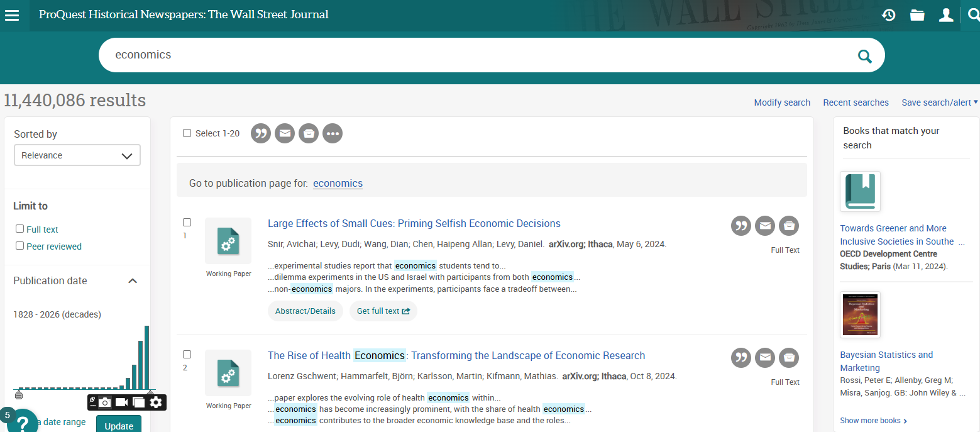Click the left handle of date slider
This screenshot has height=432, width=980.
[18, 395]
